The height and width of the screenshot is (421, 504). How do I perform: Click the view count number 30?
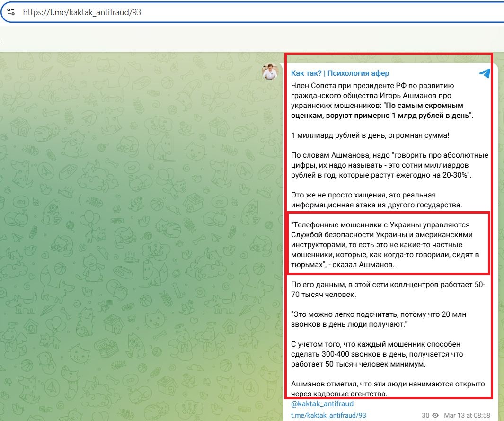coord(425,415)
